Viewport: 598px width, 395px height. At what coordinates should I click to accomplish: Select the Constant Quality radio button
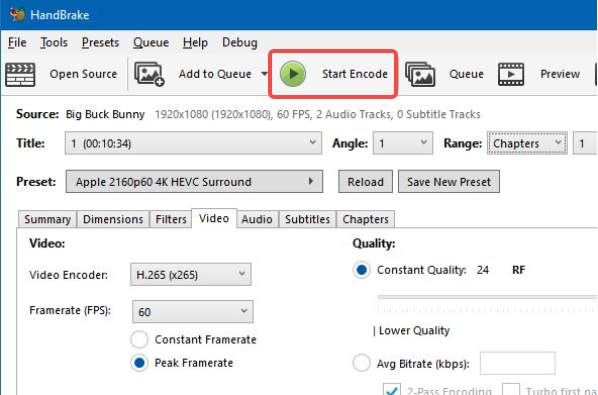click(x=362, y=270)
